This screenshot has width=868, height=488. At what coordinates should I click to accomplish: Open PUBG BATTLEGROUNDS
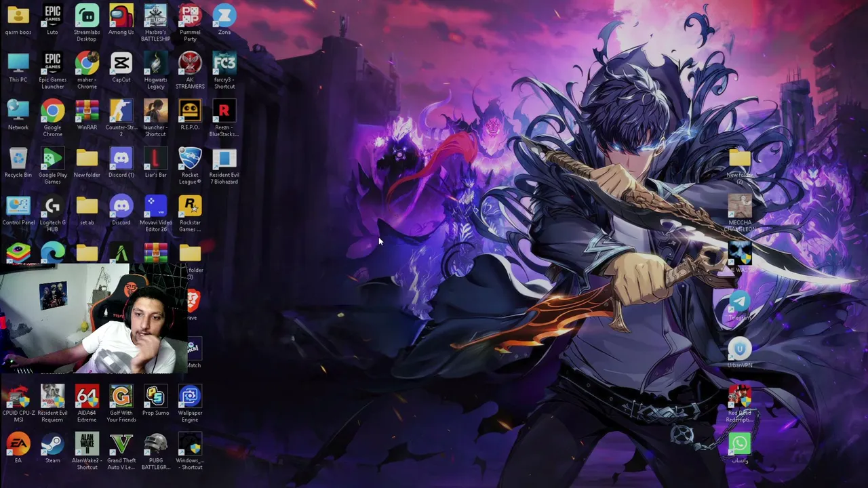(x=155, y=451)
